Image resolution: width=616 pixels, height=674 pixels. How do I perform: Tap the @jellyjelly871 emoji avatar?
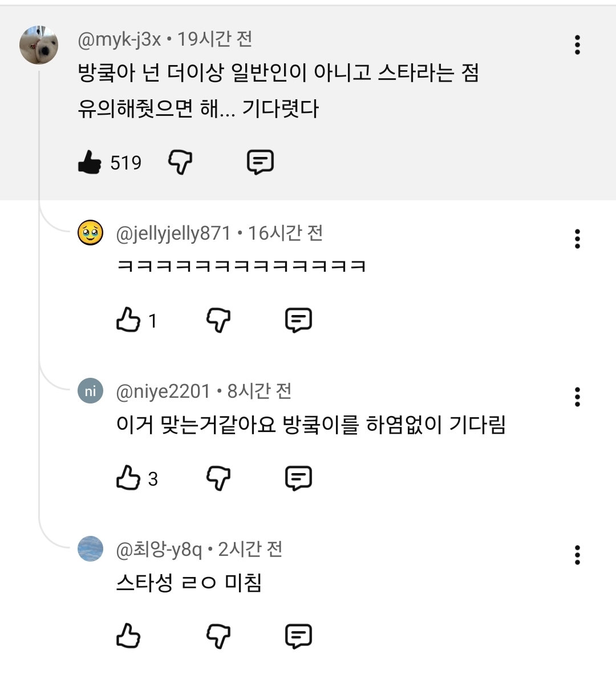(90, 233)
